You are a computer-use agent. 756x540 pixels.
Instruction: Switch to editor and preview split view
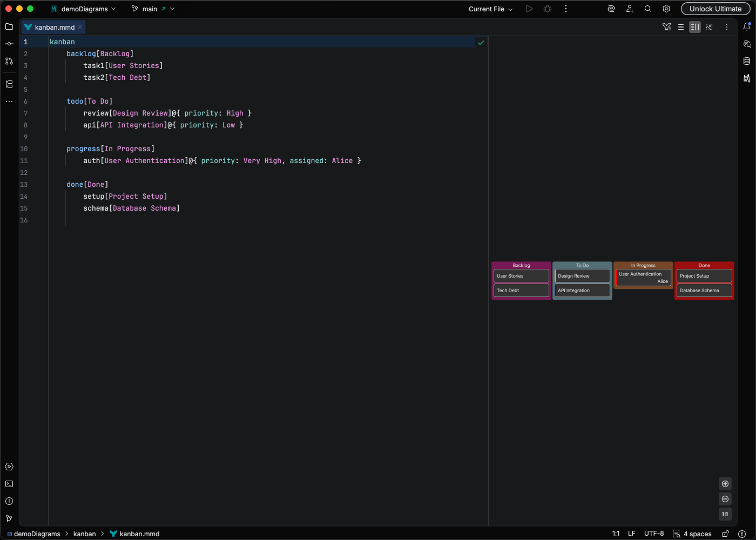(695, 27)
